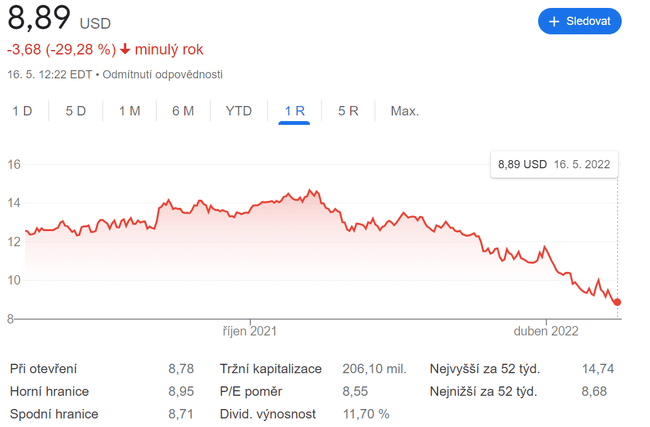Click the duben 2022 axis label
This screenshot has height=427, width=650.
(546, 331)
